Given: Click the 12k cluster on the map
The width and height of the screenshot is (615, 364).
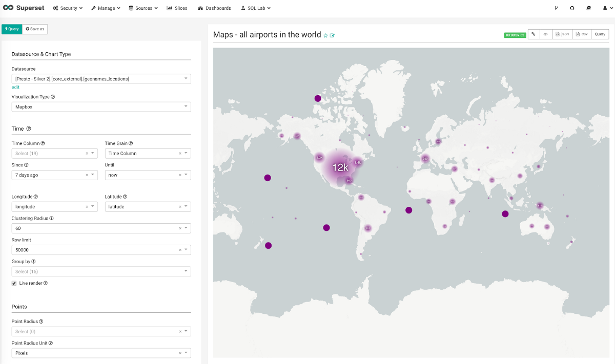Looking at the screenshot, I should (340, 167).
